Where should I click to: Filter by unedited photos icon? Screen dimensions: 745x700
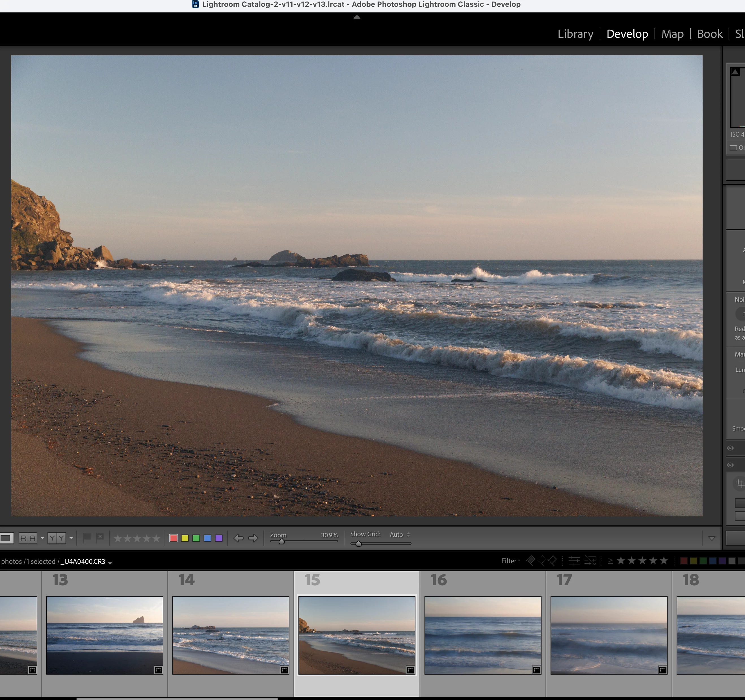590,561
